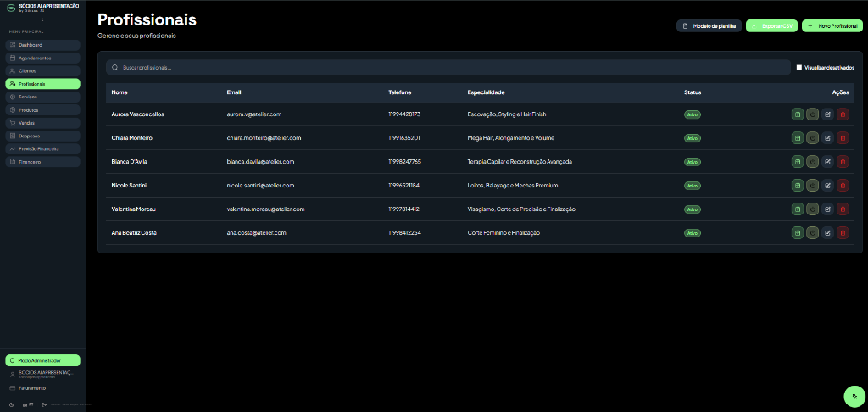The width and height of the screenshot is (868, 412).
Task: Collapse the sidebar with chevron arrow
Action: [x=42, y=20]
